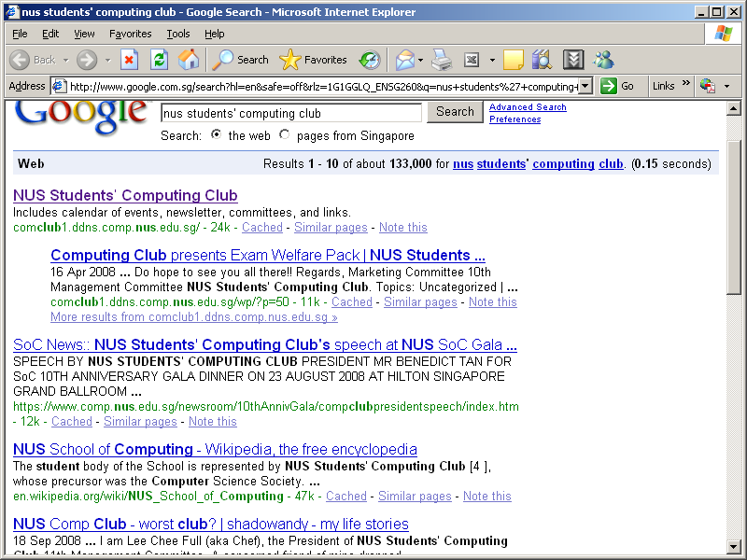Image resolution: width=747 pixels, height=560 pixels.
Task: Open the Address bar URL dropdown
Action: pos(586,86)
